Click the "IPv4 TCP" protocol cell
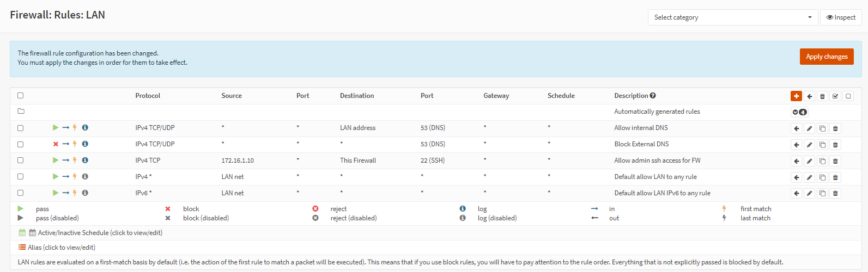This screenshot has width=868, height=272. coord(148,160)
